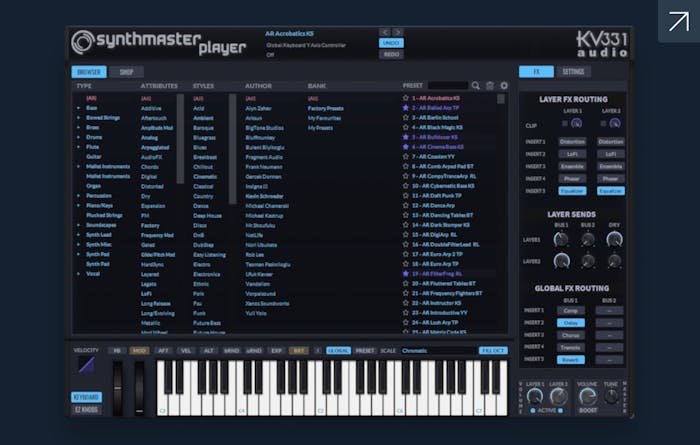Go to next preset with right arrow
The image size is (700, 445).
point(397,32)
